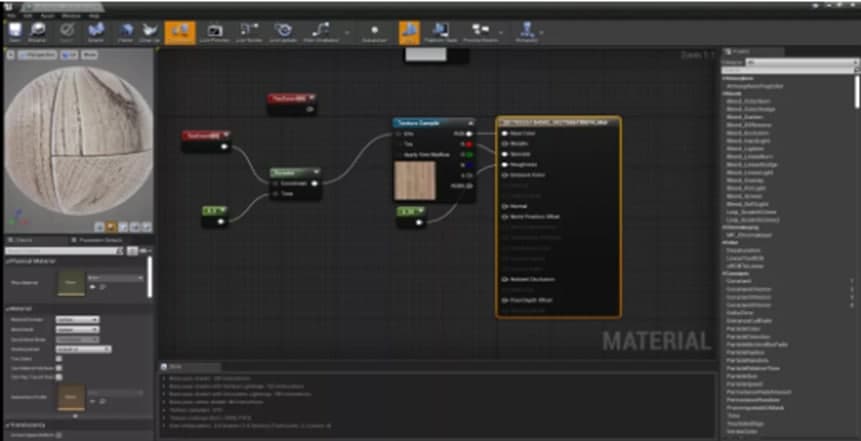861x441 pixels.
Task: Toggle the Screen Space Reflections checkbox
Action: click(59, 436)
